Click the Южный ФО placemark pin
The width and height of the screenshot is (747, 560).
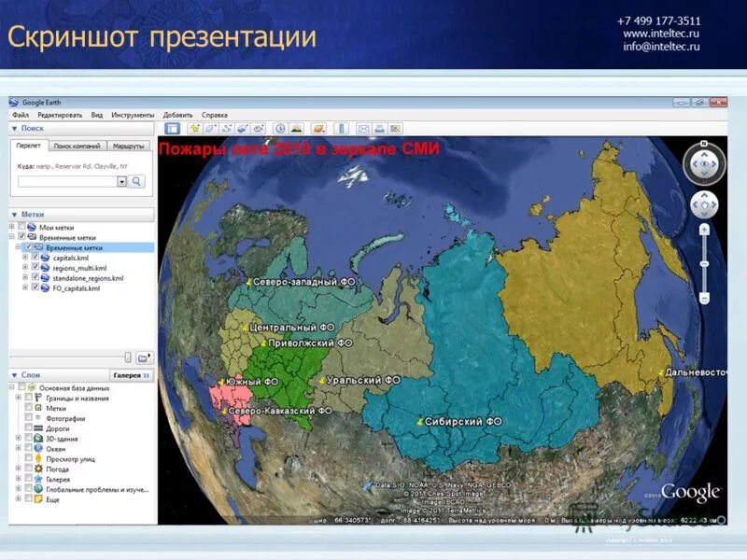(x=221, y=382)
